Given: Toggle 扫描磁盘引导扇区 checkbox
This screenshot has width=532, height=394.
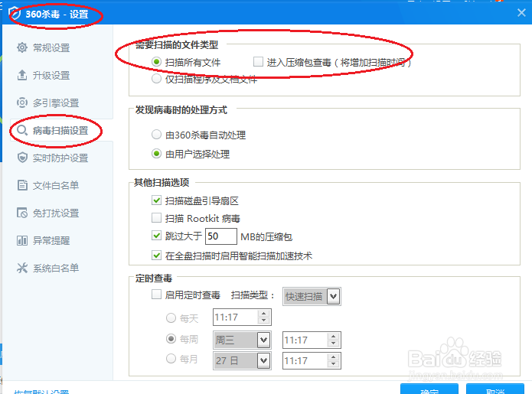Looking at the screenshot, I should (x=156, y=200).
